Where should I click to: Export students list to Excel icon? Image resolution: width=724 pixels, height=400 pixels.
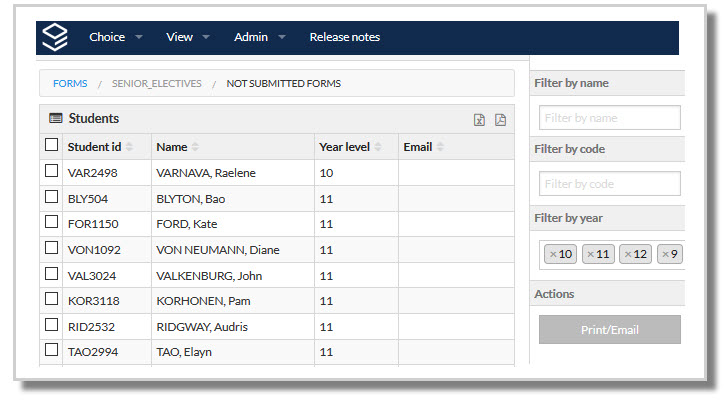[x=479, y=120]
